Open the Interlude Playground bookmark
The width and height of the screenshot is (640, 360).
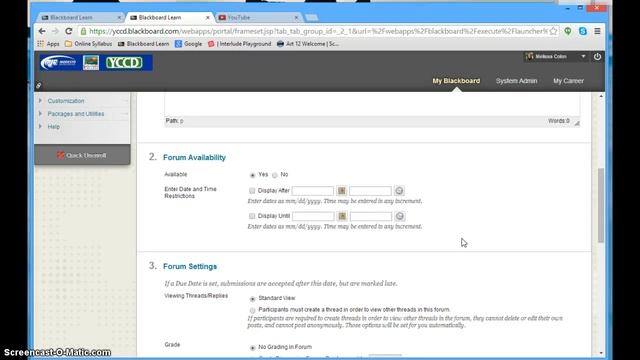coord(239,44)
